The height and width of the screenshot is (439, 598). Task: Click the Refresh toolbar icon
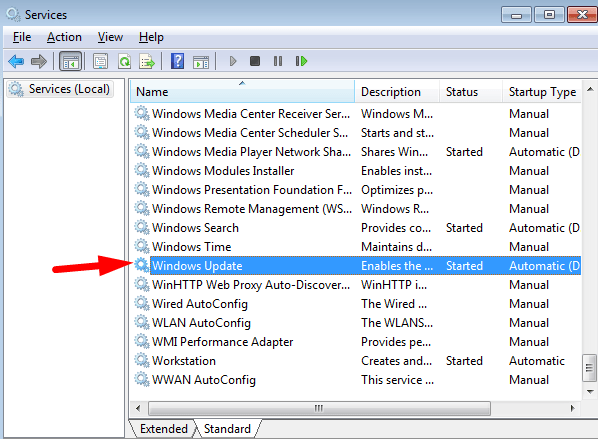point(124,61)
